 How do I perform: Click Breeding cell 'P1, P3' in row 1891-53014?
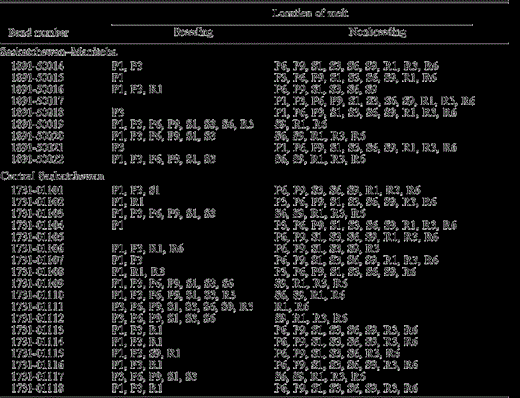click(x=127, y=66)
